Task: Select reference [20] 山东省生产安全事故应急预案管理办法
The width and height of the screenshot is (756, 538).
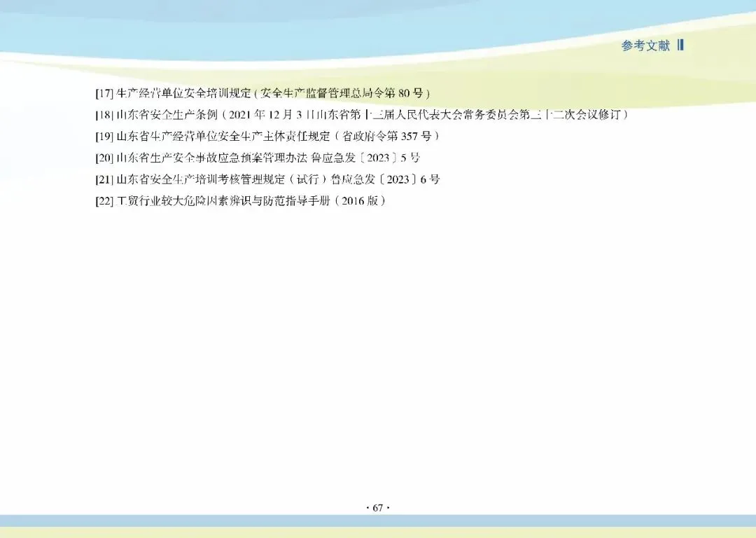Action: [x=258, y=158]
